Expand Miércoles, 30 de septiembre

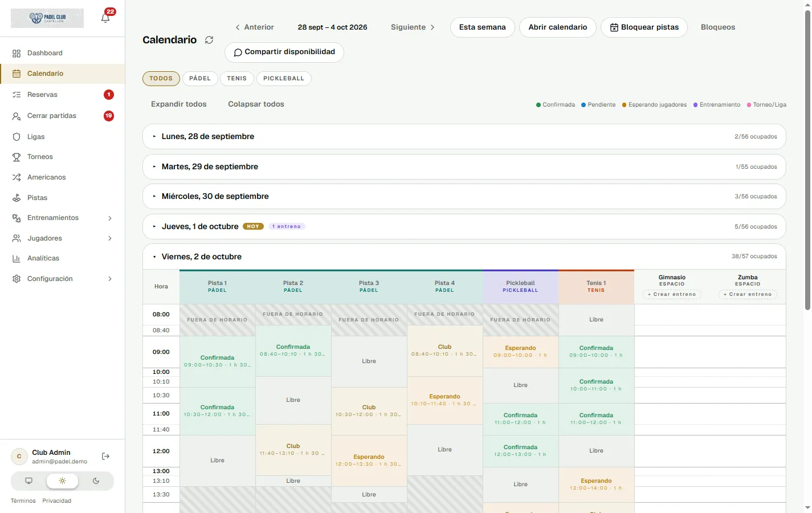(x=464, y=197)
